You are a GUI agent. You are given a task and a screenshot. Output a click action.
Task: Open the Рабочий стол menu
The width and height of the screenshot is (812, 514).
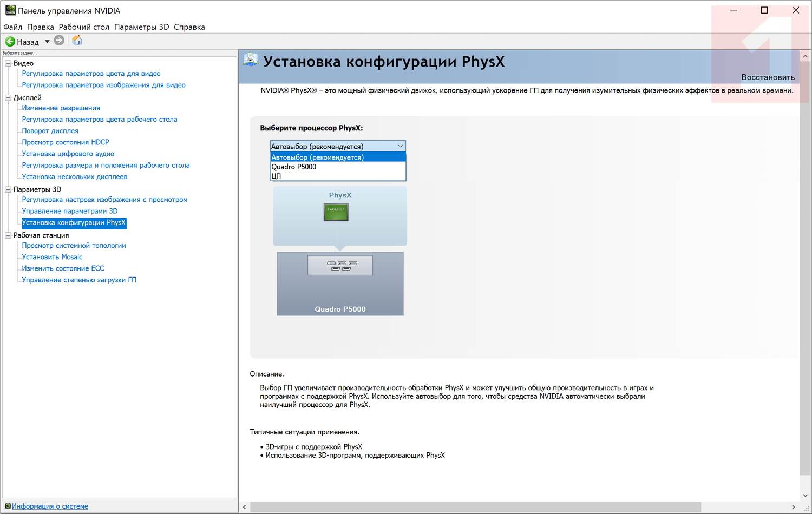pyautogui.click(x=84, y=27)
